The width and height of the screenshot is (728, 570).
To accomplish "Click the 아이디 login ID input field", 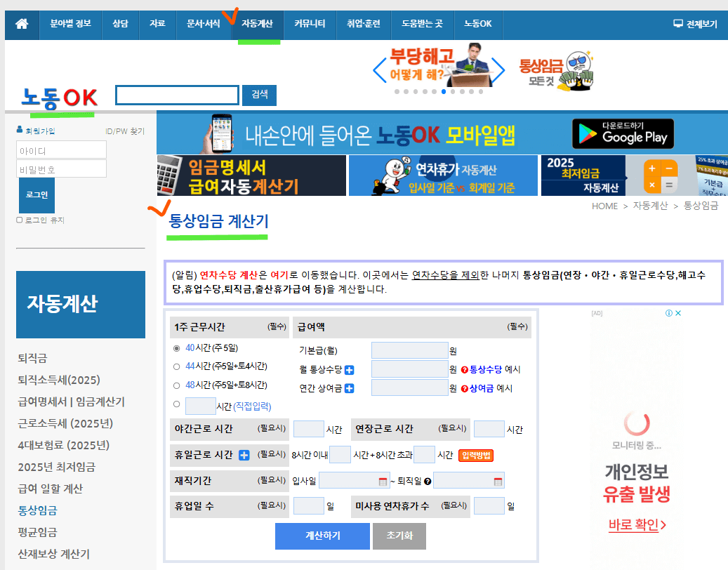I will click(61, 150).
